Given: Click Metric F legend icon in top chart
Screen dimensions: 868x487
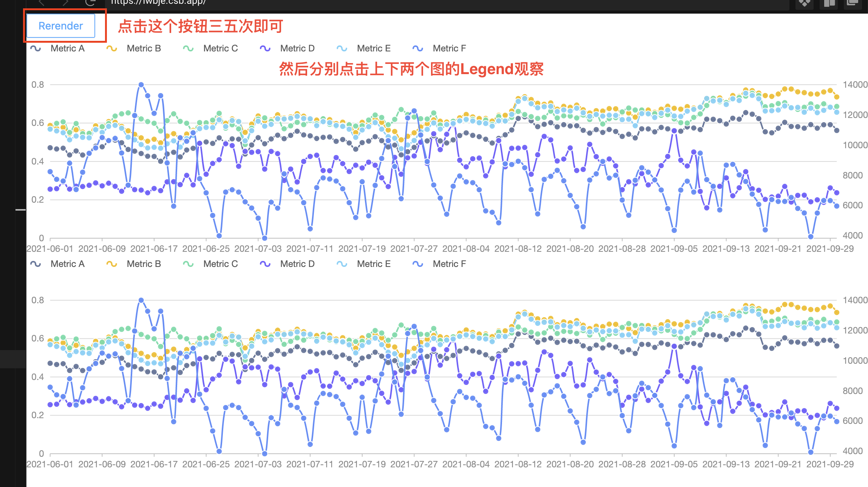Looking at the screenshot, I should pyautogui.click(x=418, y=48).
